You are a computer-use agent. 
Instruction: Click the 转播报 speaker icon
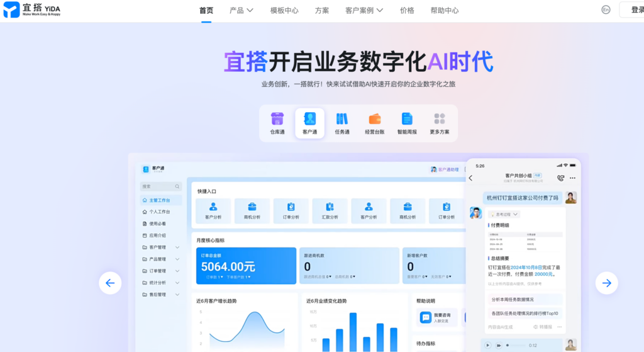536,327
